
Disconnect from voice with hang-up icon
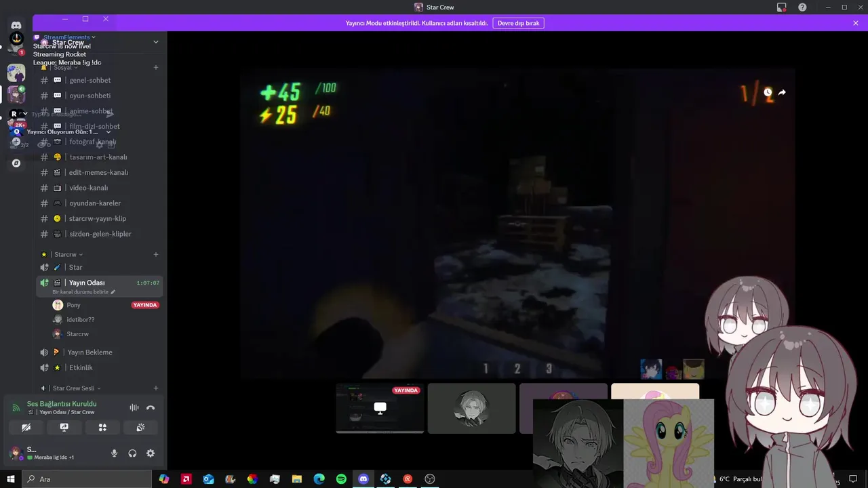(151, 407)
